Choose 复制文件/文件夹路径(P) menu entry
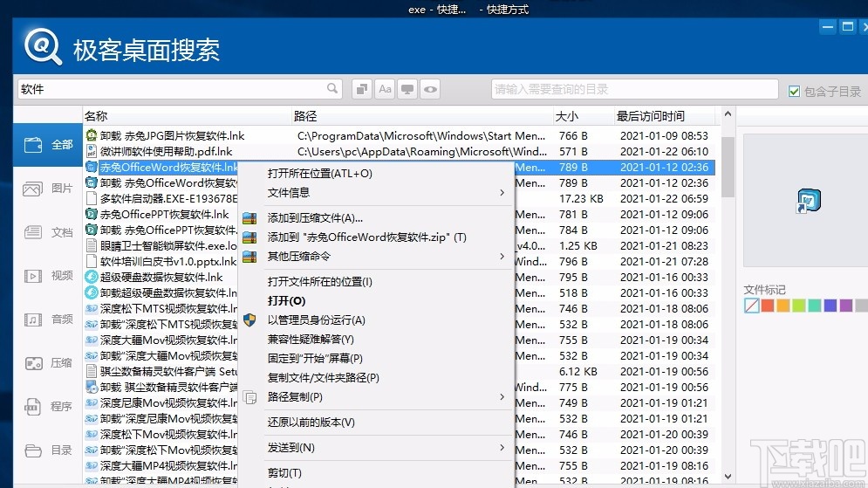This screenshot has width=868, height=488. click(376, 378)
